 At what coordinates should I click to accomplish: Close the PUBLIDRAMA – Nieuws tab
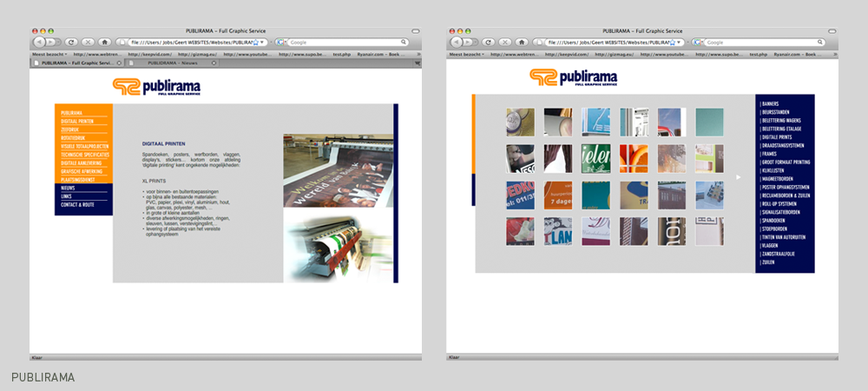[x=214, y=63]
